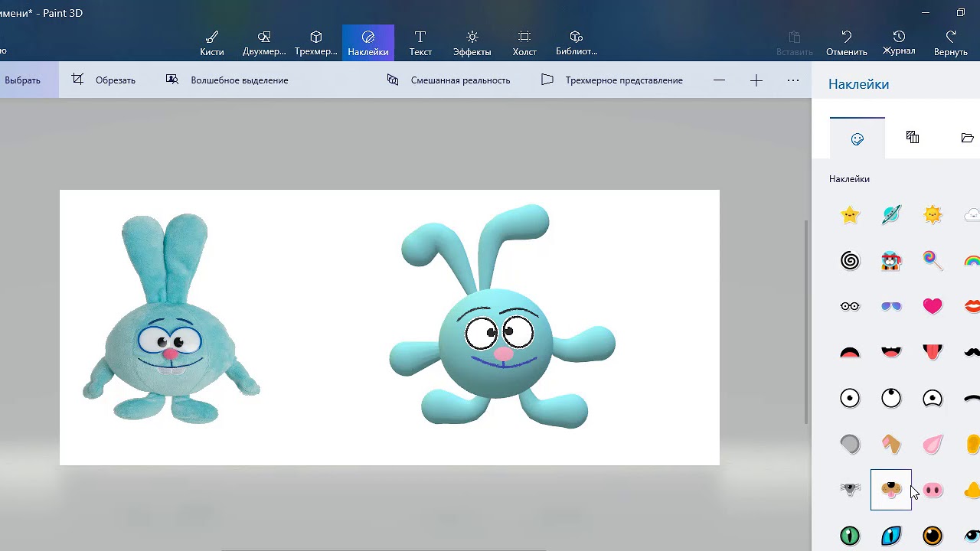Pick the sad eye sticker
Viewport: 980px width, 551px height.
coord(933,398)
